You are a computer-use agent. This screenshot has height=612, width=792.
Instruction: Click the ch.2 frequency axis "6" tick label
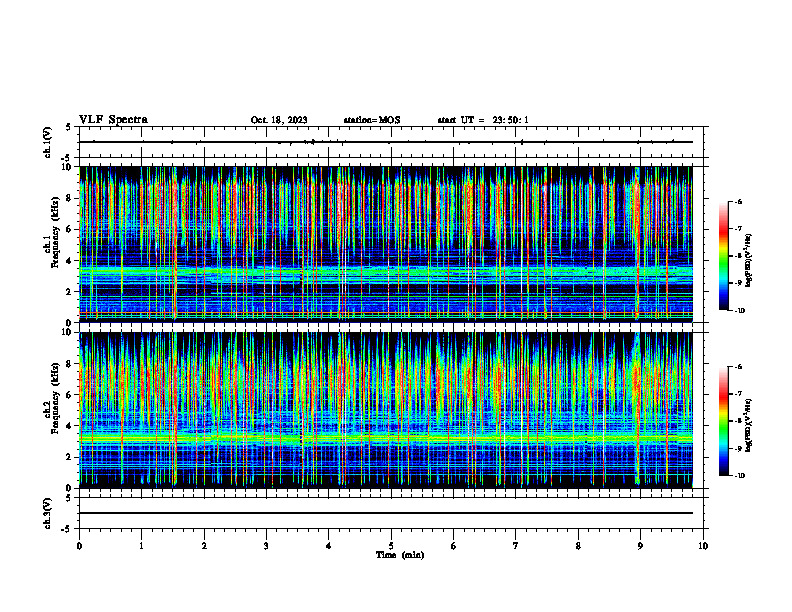[71, 394]
